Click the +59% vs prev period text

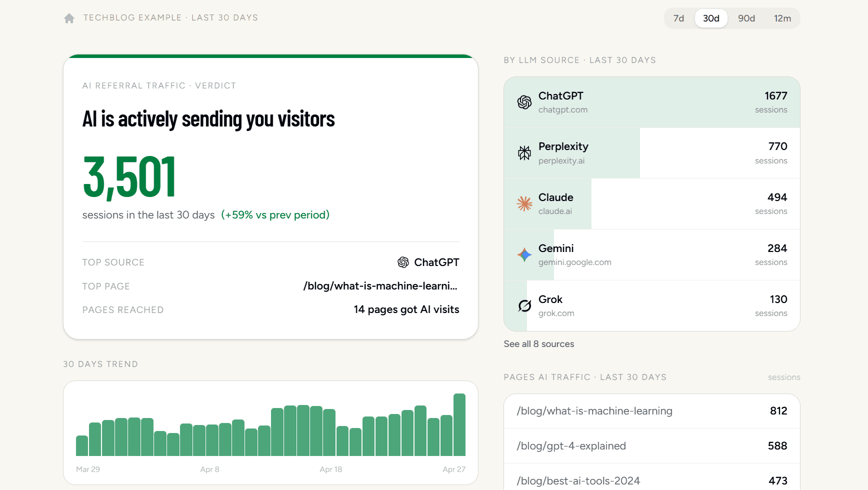275,215
